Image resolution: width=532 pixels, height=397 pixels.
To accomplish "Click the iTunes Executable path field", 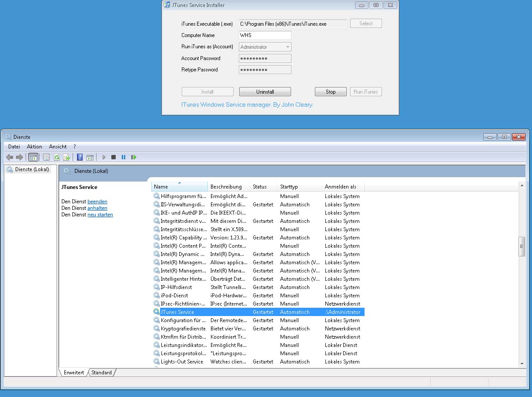I will tap(293, 24).
